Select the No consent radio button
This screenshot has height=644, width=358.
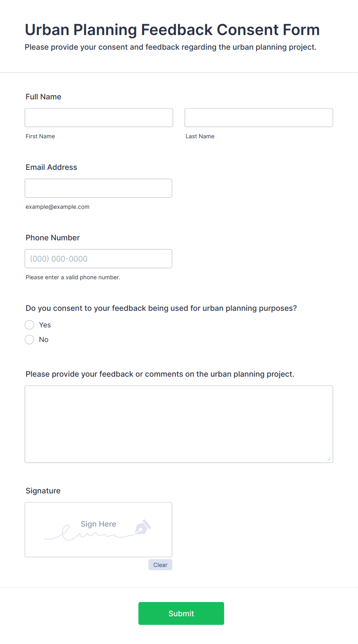coord(29,340)
